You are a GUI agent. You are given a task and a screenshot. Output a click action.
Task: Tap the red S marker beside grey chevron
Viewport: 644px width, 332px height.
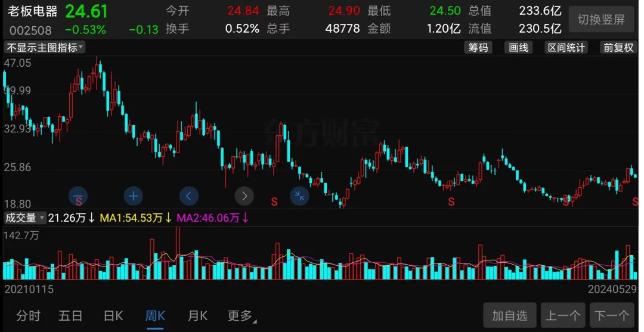[x=274, y=201]
